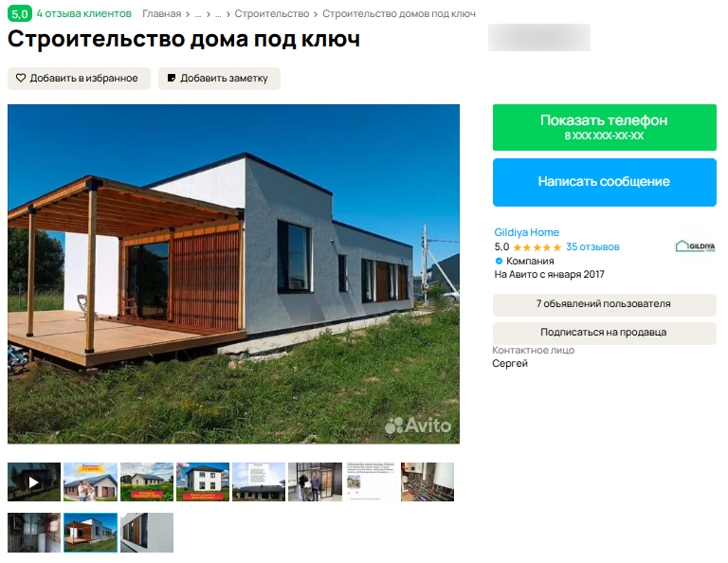Open the Главная breadcrumb link
This screenshot has height=563, width=728.
(161, 14)
